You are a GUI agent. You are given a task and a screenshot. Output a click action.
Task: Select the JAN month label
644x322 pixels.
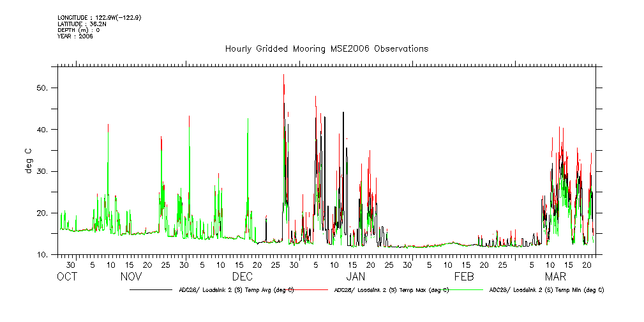[356, 277]
